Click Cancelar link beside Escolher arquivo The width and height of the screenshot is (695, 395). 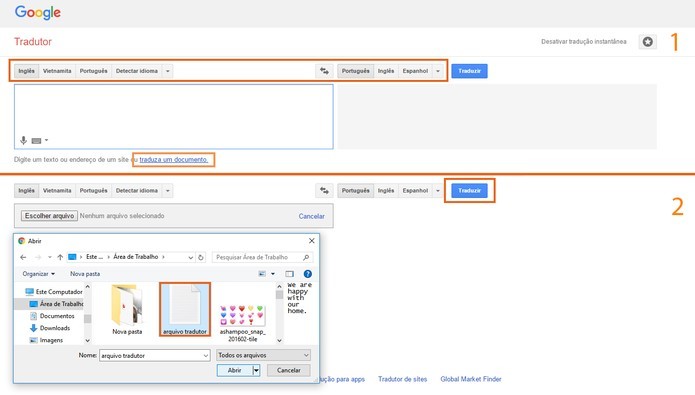[x=311, y=216]
